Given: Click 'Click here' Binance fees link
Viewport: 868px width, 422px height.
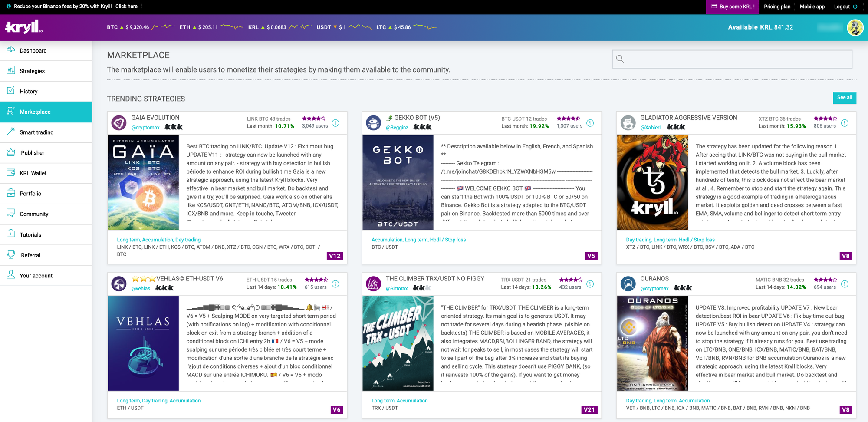Looking at the screenshot, I should [126, 7].
